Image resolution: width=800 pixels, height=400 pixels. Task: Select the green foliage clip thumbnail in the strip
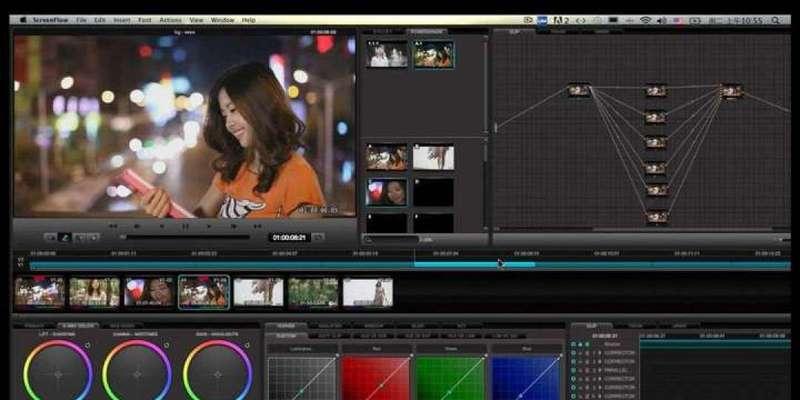[313, 292]
